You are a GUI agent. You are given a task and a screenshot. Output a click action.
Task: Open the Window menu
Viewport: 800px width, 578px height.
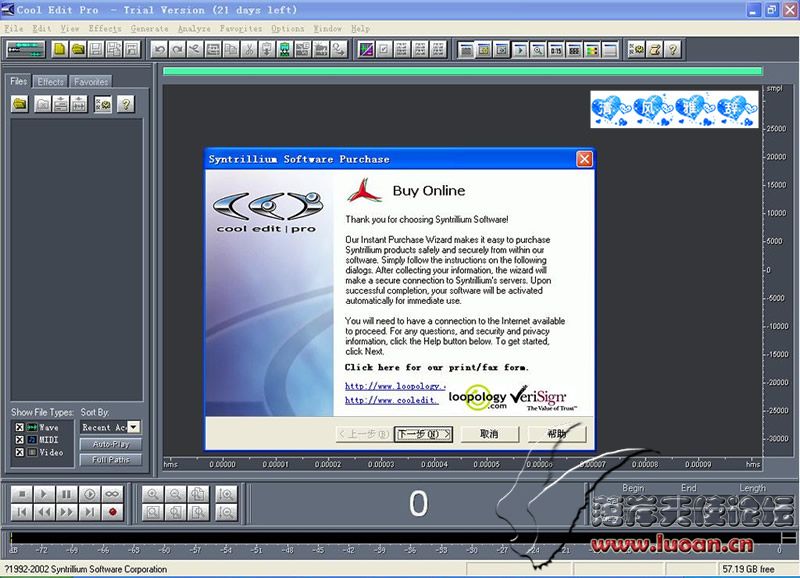point(328,29)
